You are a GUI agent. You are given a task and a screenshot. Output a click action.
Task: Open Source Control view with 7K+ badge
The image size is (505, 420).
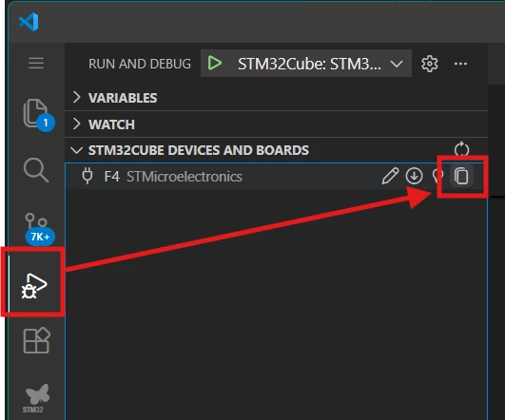coord(39,229)
